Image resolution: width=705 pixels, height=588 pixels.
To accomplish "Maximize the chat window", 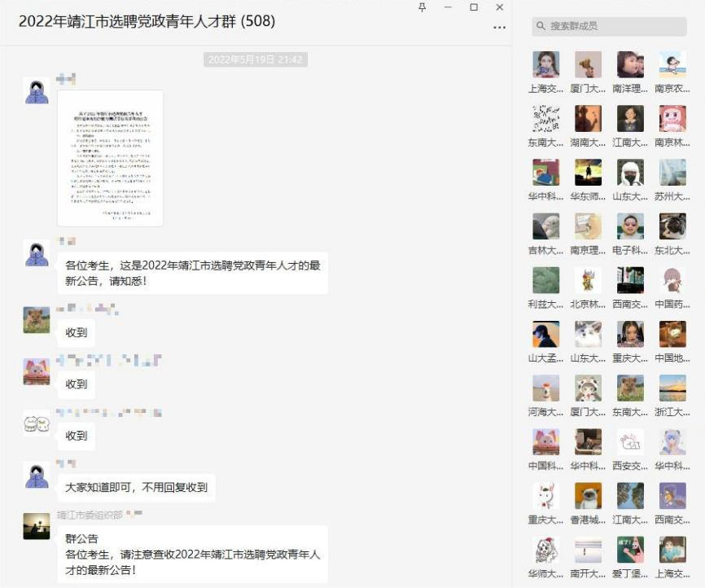I will (474, 7).
